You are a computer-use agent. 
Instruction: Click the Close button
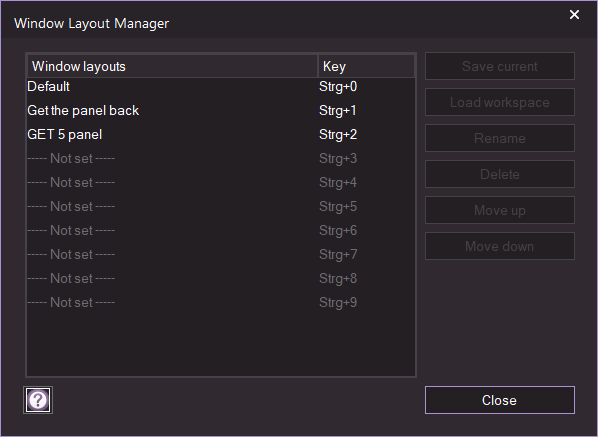[500, 400]
